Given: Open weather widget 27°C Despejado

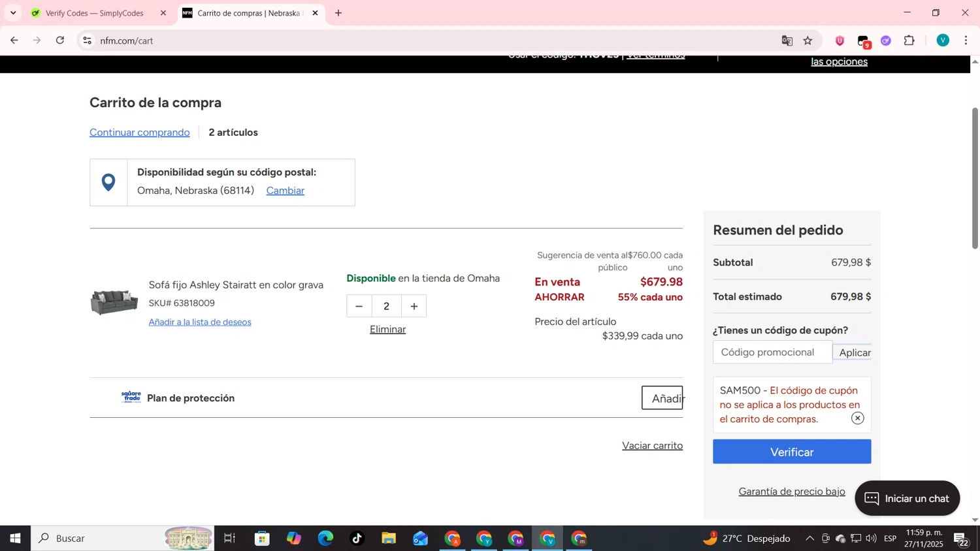Looking at the screenshot, I should (747, 539).
